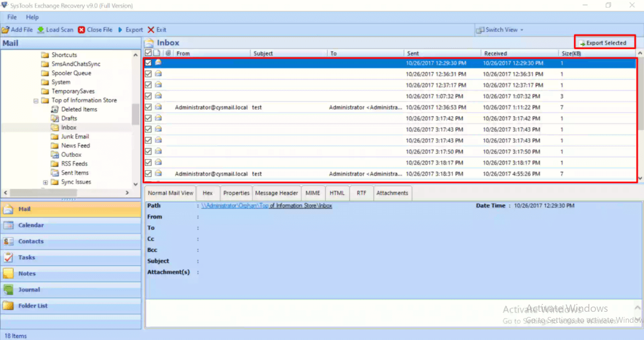Viewport: 644px width, 340px height.
Task: Open the Notes navigation icon
Action: pyautogui.click(x=8, y=274)
